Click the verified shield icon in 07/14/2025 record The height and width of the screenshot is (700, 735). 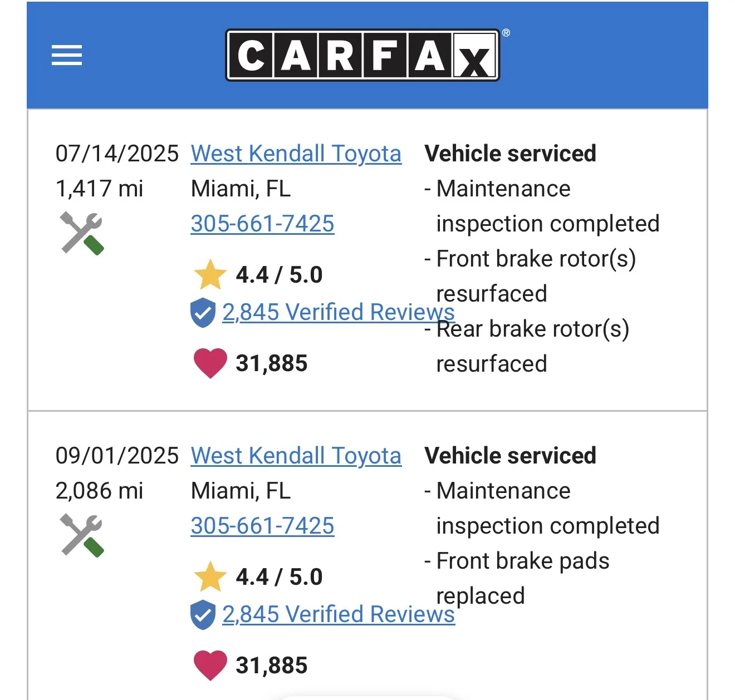203,313
